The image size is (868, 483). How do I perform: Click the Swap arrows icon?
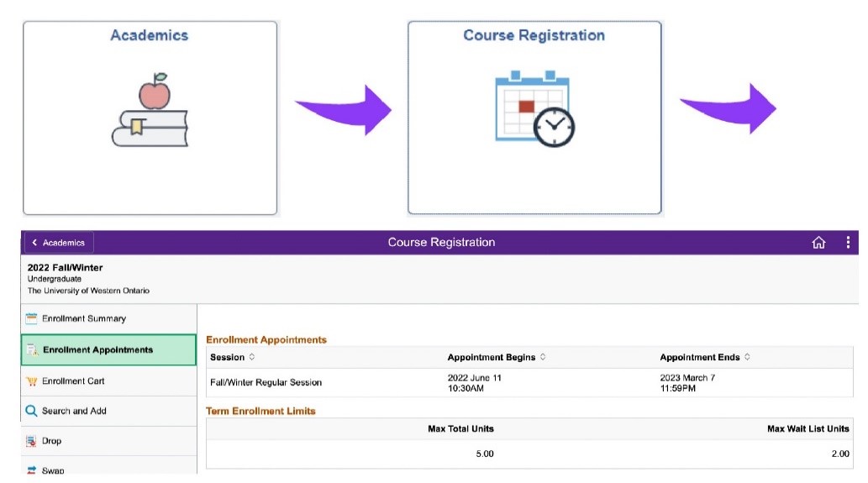point(32,470)
